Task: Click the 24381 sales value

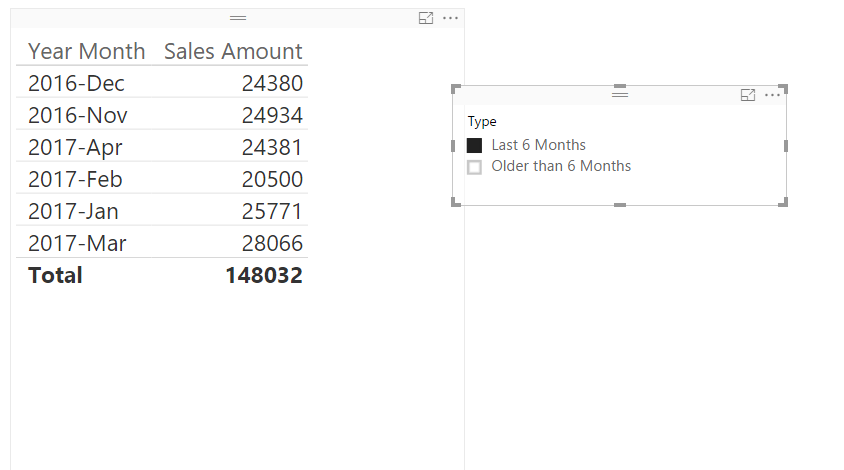Action: (x=272, y=148)
